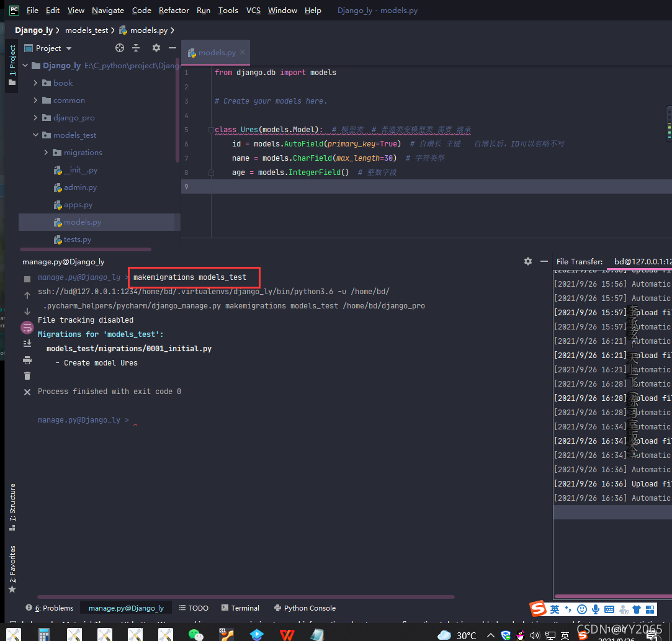Open manage.py console settings gear
672x641 pixels.
click(x=528, y=261)
